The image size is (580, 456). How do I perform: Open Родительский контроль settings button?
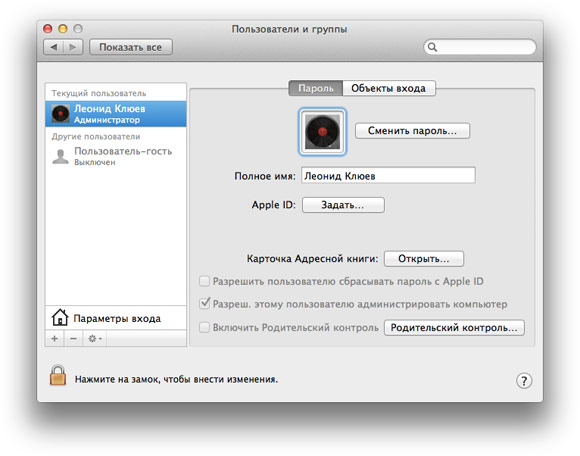click(454, 328)
